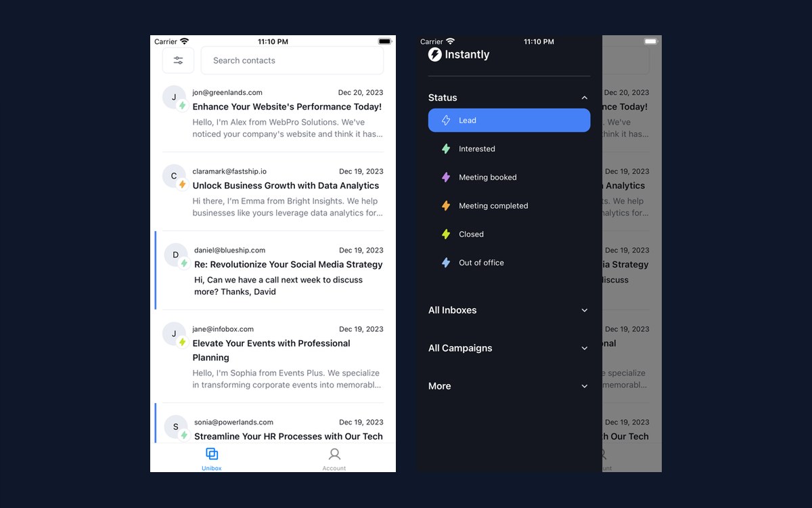Viewport: 812px width, 508px height.
Task: Click the Hello, I'm Sophia from Events Plus preview
Action: pyautogui.click(x=288, y=379)
